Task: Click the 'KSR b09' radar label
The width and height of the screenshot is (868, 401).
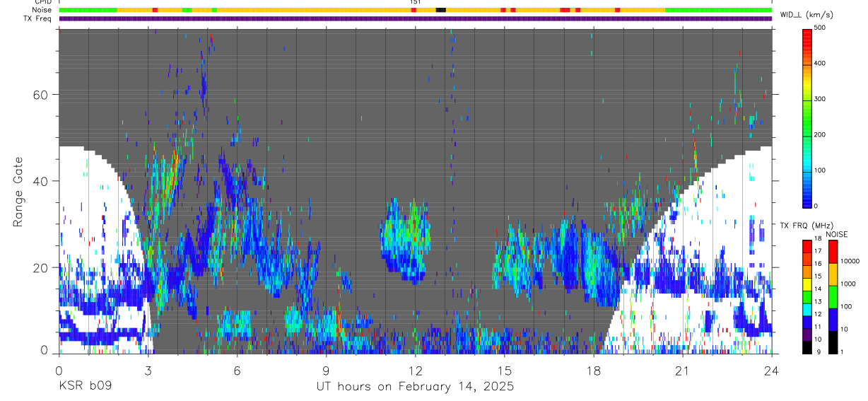Action: (x=84, y=387)
